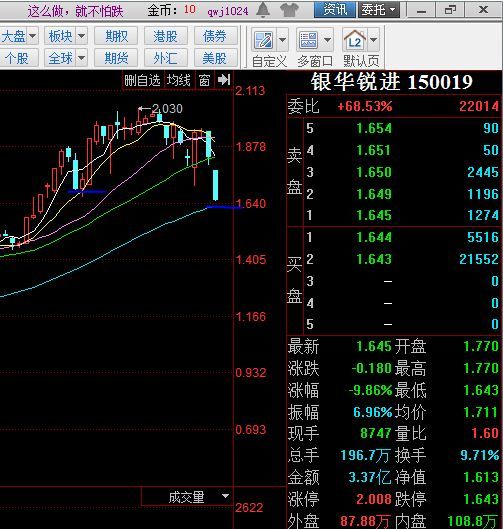Open the 多窗口 multi-window icon
Viewport: 503px width, 529px height.
click(x=308, y=40)
